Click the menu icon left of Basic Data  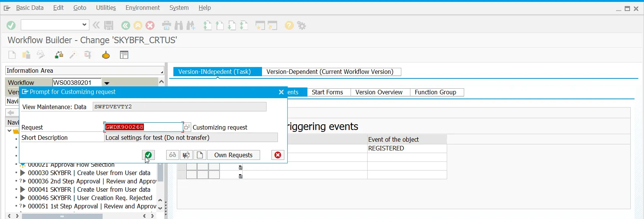(x=7, y=8)
